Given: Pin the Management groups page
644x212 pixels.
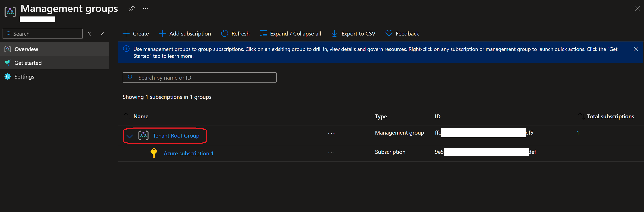Looking at the screenshot, I should [131, 9].
